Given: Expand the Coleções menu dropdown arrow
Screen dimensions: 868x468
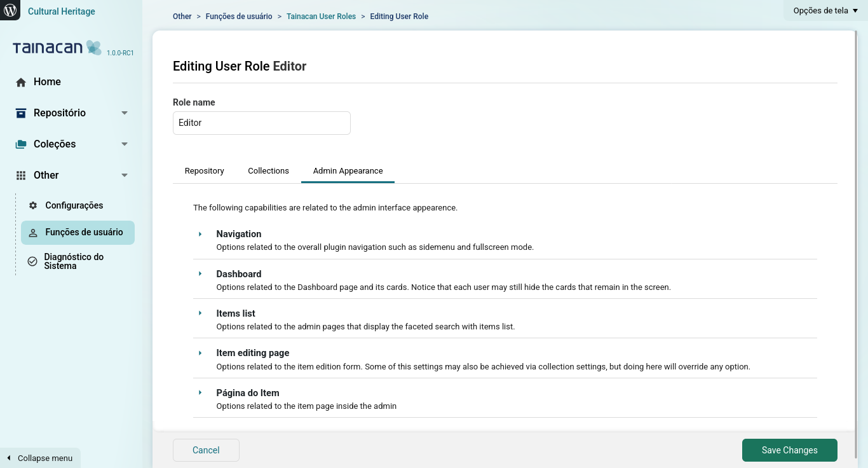Looking at the screenshot, I should coord(125,144).
